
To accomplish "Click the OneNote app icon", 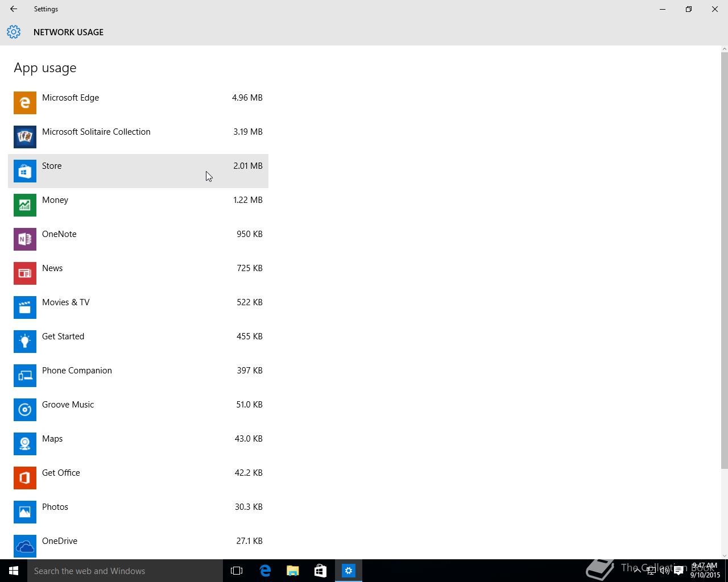I will tap(25, 239).
